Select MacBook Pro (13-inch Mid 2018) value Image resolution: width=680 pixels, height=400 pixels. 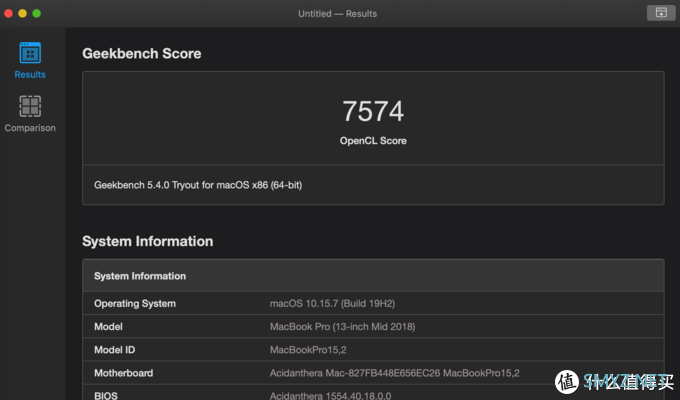click(343, 327)
